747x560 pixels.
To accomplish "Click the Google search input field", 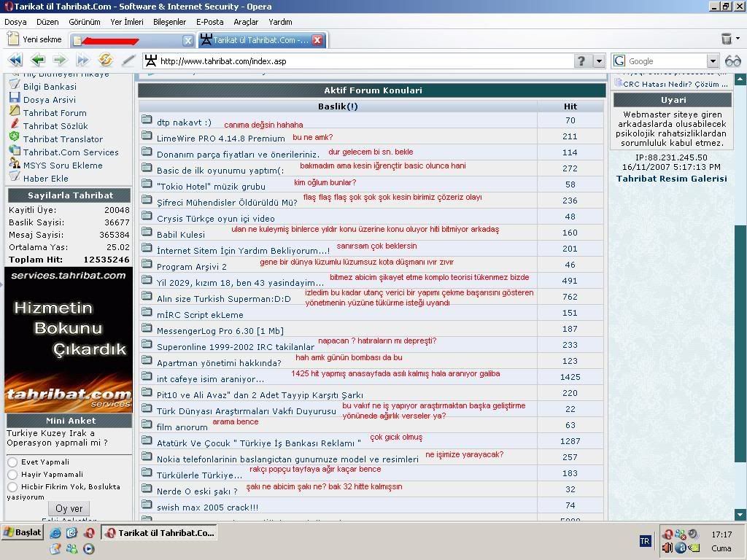I will click(666, 61).
